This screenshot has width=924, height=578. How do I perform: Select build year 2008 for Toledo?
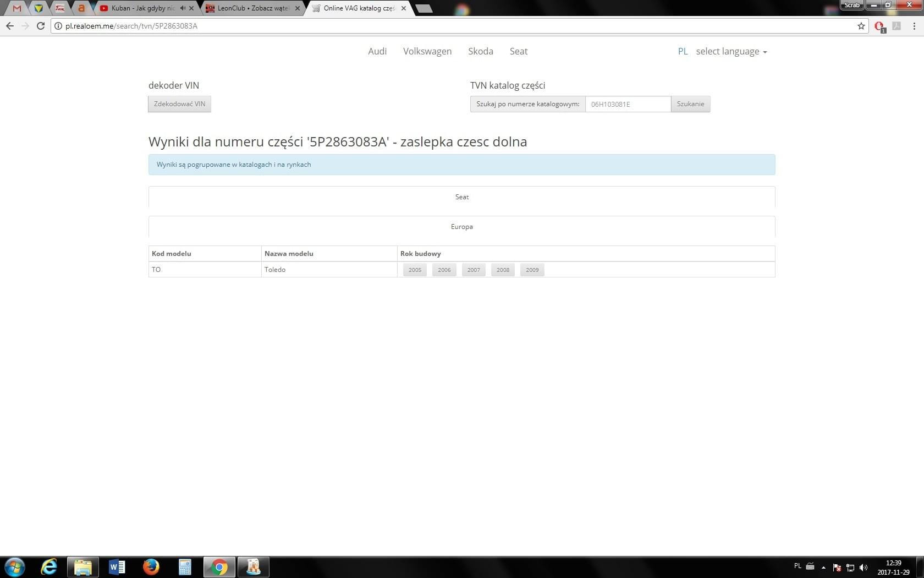click(x=503, y=270)
